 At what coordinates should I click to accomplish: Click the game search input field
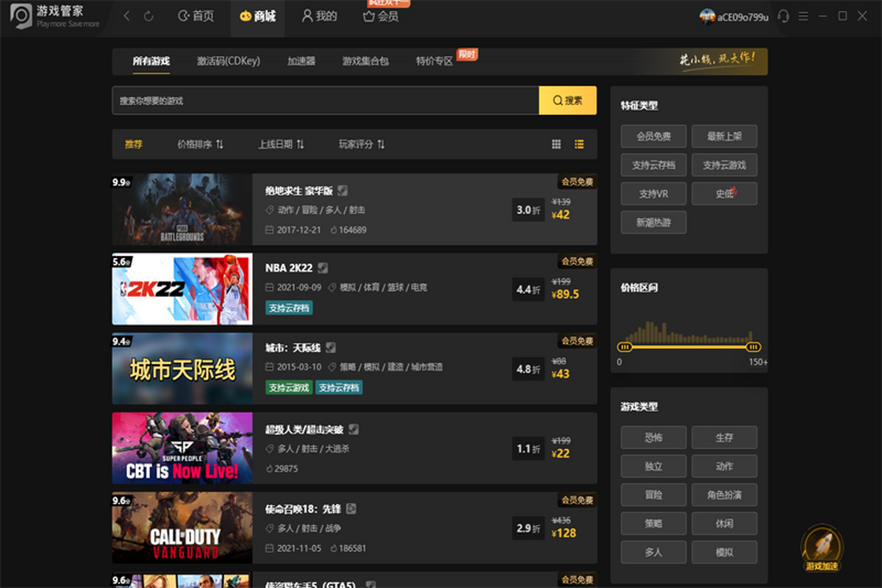pos(326,101)
